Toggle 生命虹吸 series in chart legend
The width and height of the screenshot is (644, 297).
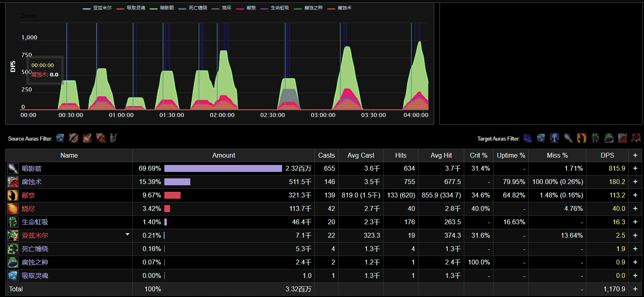point(275,8)
